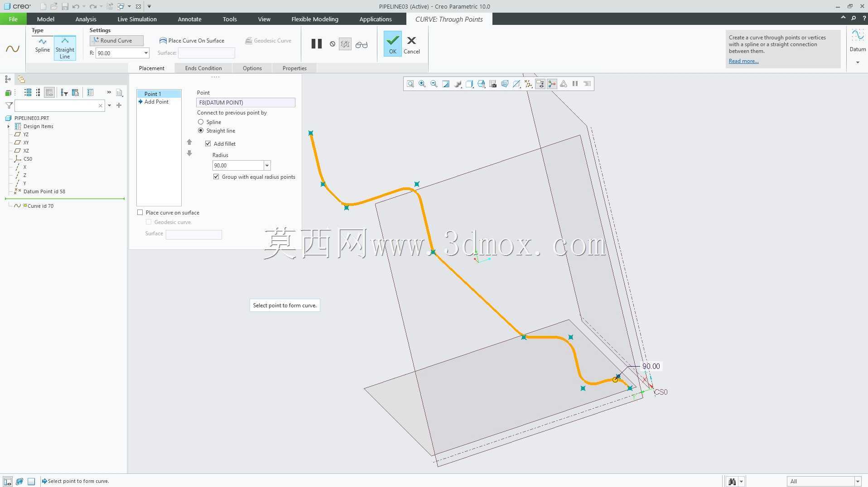The height and width of the screenshot is (487, 868).
Task: Switch to the Model ribbon tab
Action: [x=45, y=19]
